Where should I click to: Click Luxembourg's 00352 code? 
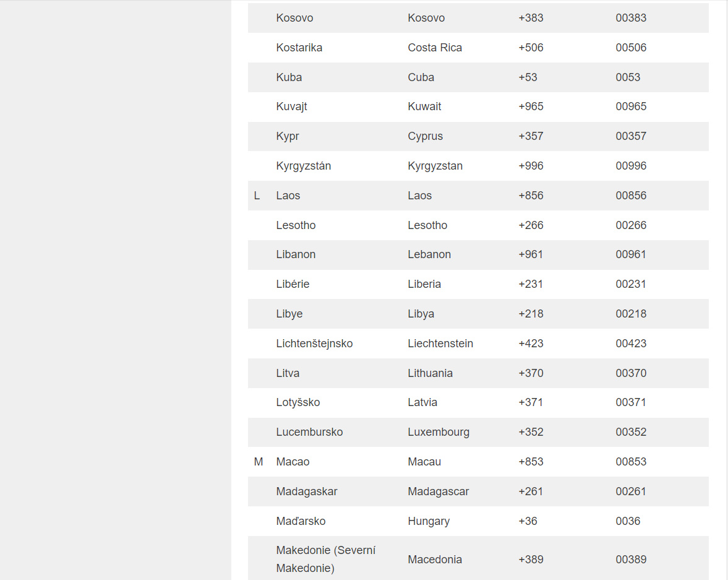click(x=631, y=432)
